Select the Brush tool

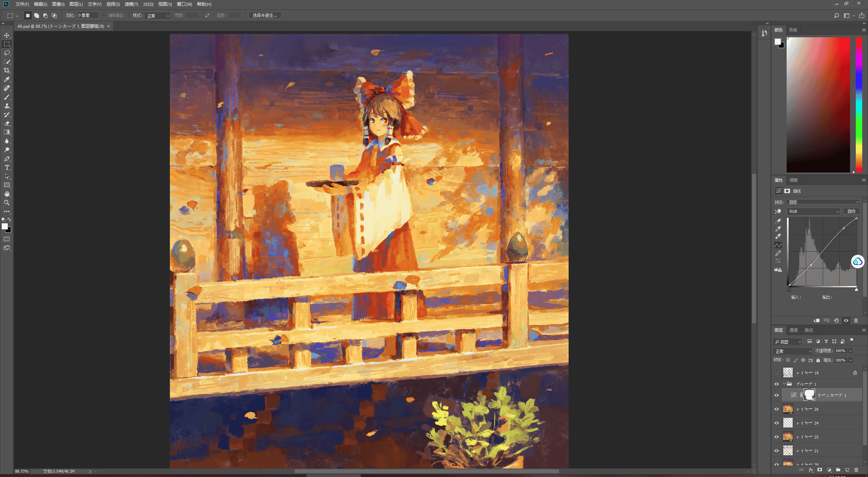pyautogui.click(x=7, y=97)
